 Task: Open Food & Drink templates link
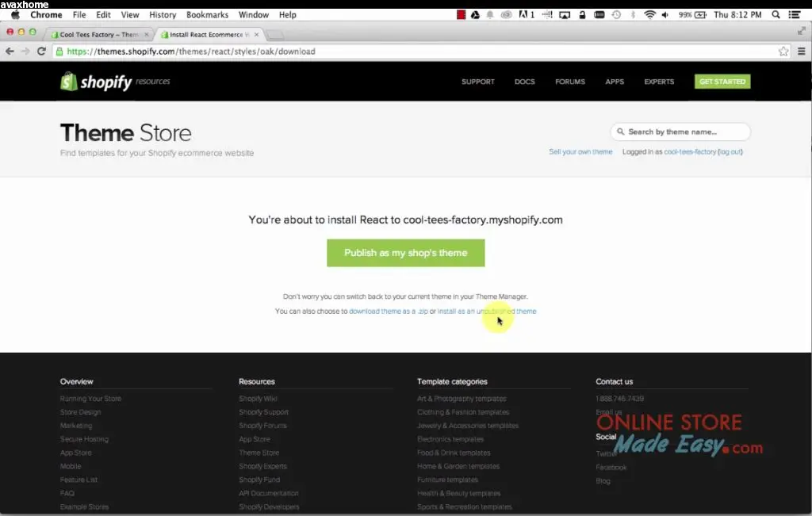[454, 453]
